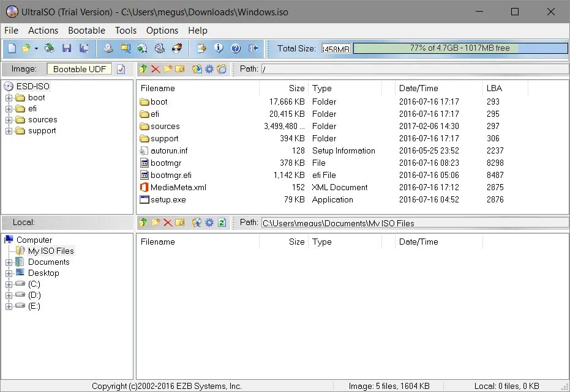Click New Folder icon in image toolbar
Image resolution: width=570 pixels, height=392 pixels.
click(x=168, y=69)
